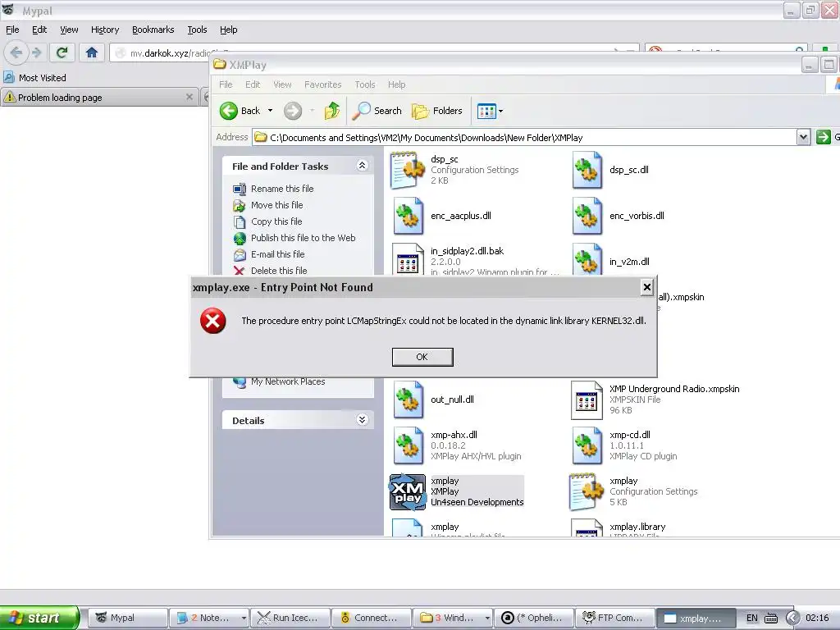Expand the Details panel

362,420
